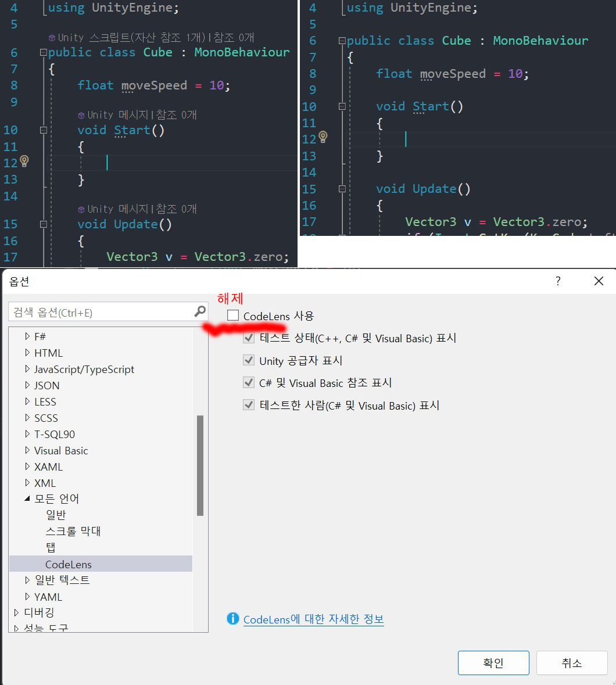
Task: Expand the YAML tree node
Action: (x=27, y=596)
